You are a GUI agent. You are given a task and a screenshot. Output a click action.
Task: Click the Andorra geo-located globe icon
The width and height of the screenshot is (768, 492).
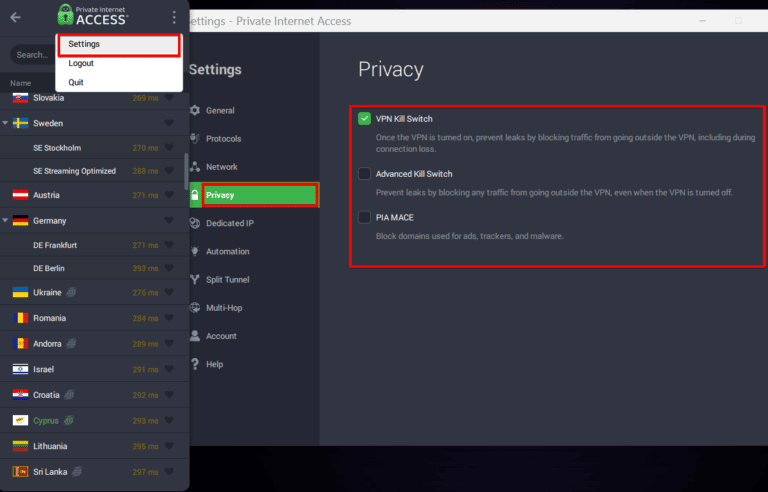pos(71,344)
